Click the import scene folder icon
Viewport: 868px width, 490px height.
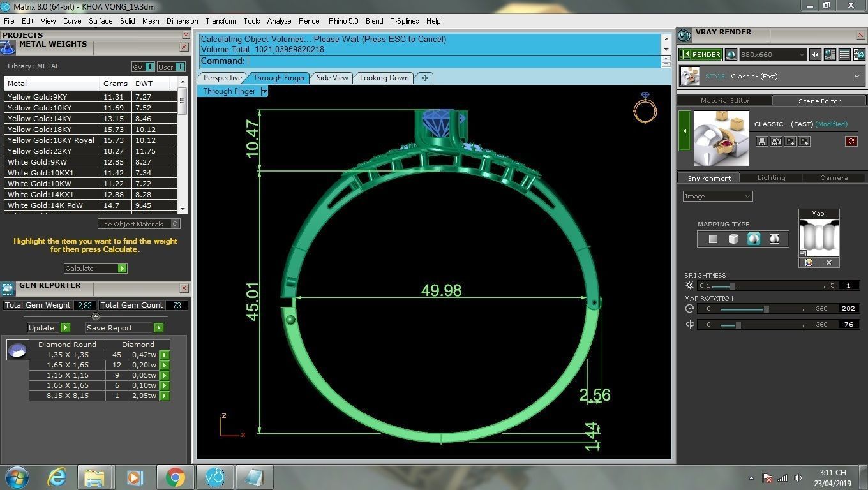(x=790, y=142)
